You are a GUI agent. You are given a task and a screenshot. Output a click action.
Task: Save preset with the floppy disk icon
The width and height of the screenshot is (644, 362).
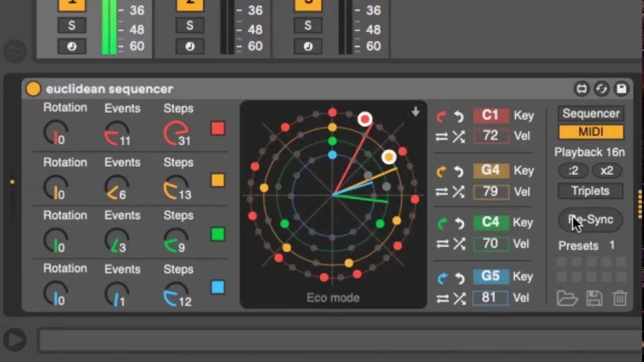click(x=594, y=298)
